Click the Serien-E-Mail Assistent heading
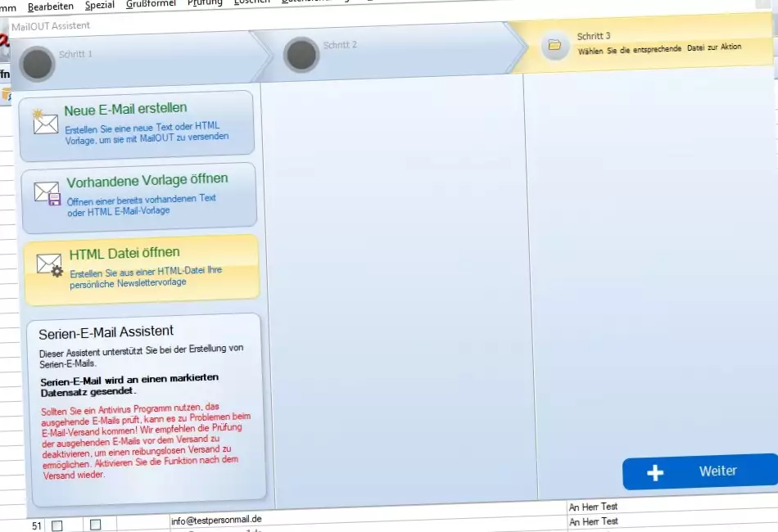 (106, 332)
